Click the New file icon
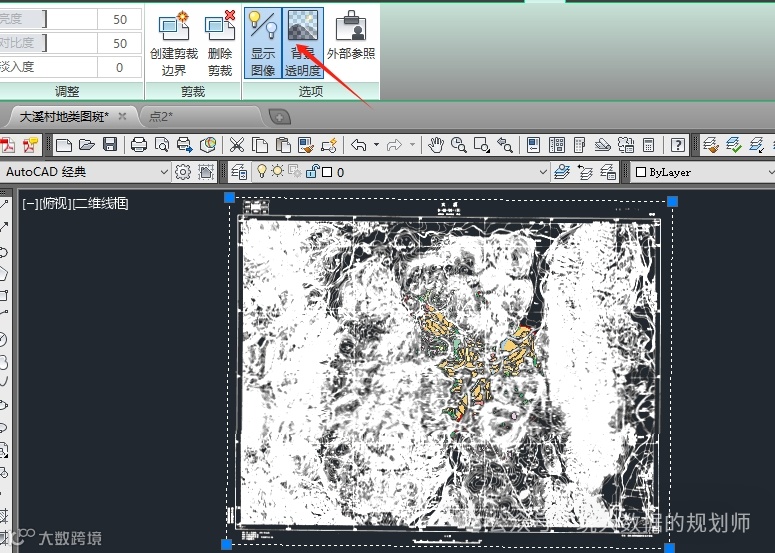Image resolution: width=775 pixels, height=553 pixels. pyautogui.click(x=64, y=145)
